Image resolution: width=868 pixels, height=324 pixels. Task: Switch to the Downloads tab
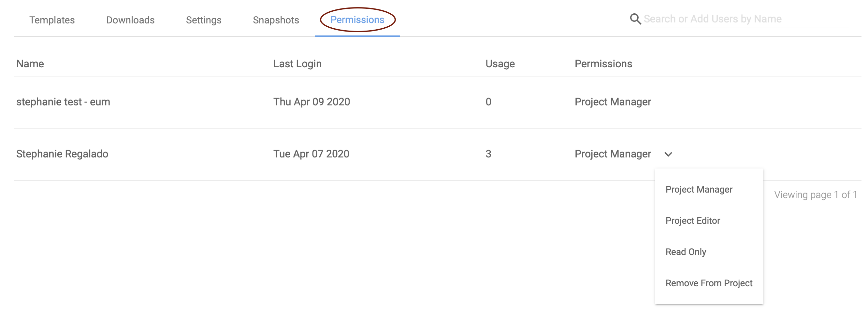(x=130, y=20)
